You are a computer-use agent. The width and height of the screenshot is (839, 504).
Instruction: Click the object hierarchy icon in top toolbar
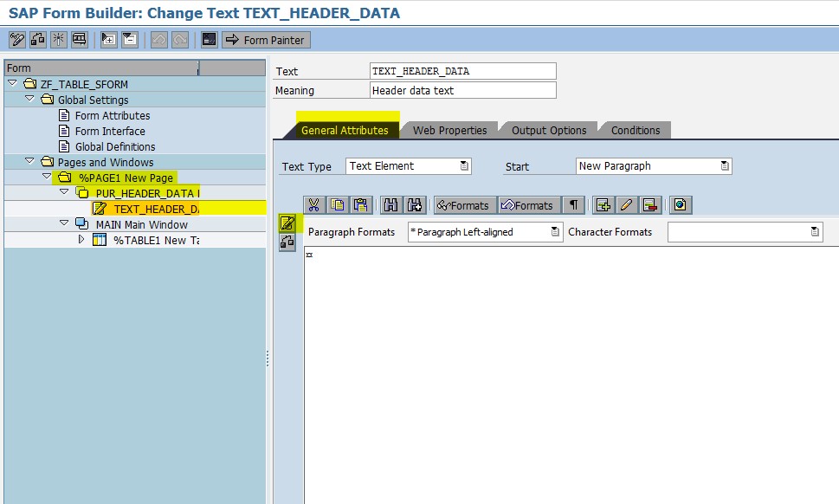[37, 40]
